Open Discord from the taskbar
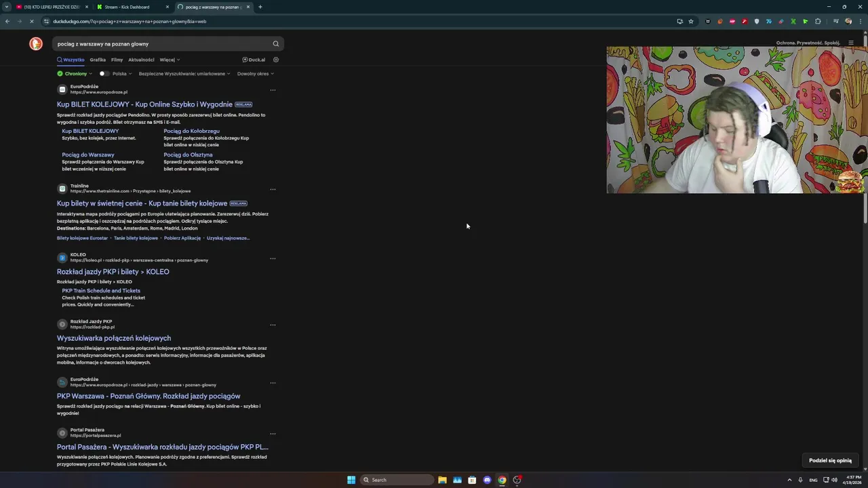The image size is (868, 488). [x=487, y=480]
